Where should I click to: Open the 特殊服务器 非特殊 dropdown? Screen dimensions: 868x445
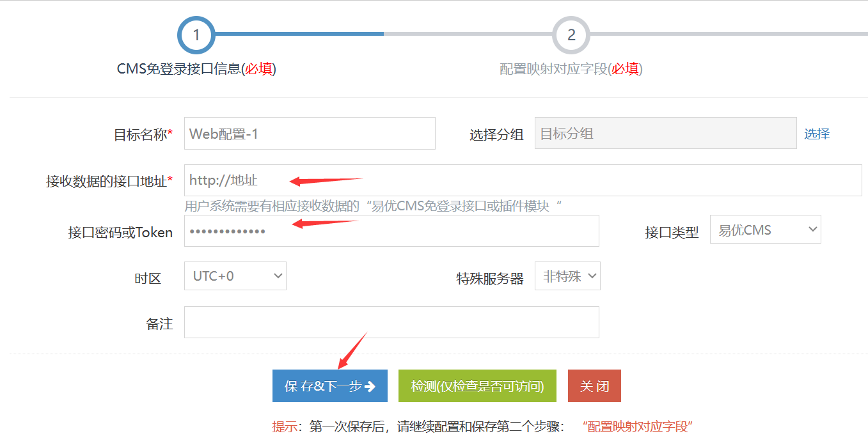tap(567, 276)
